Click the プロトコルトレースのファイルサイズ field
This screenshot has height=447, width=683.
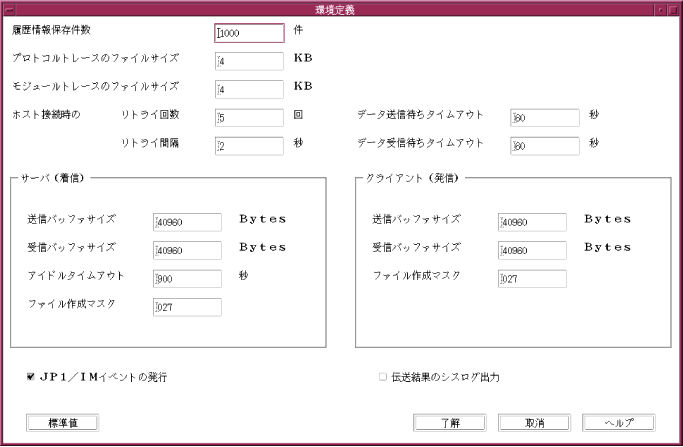(x=249, y=61)
